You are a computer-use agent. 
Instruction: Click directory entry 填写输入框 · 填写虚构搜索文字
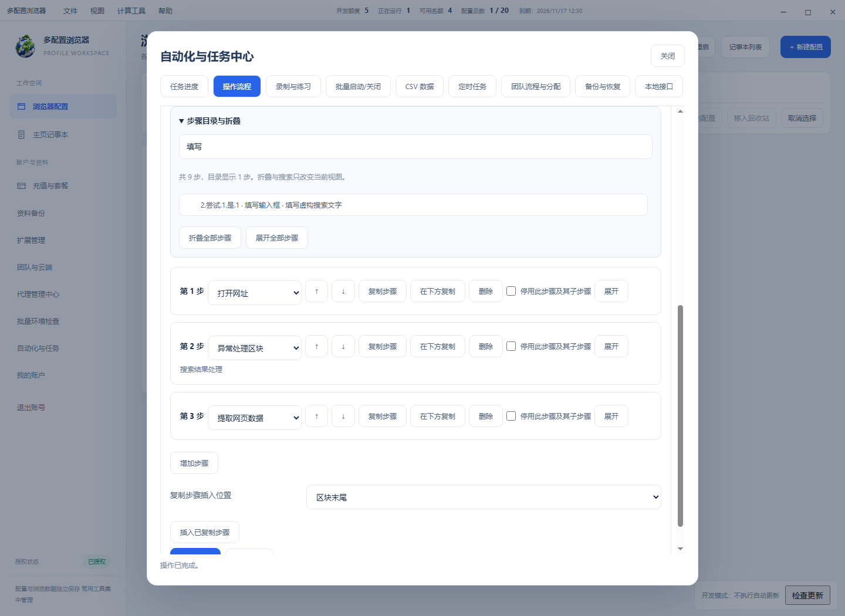(x=413, y=205)
